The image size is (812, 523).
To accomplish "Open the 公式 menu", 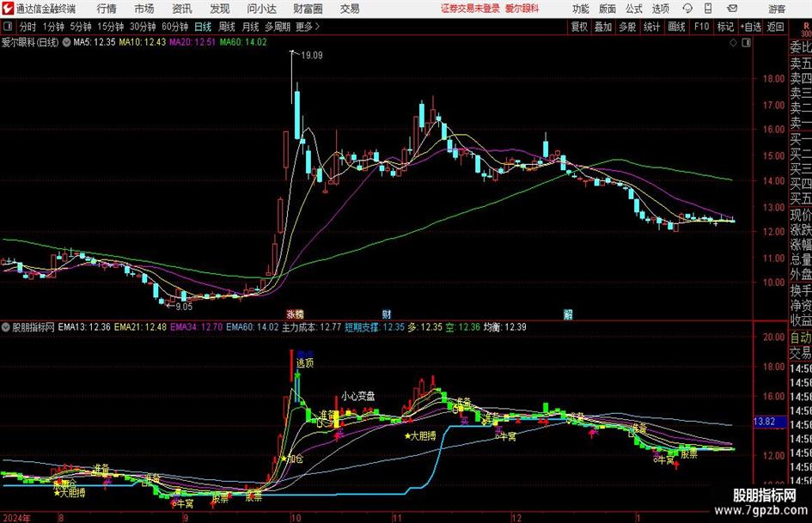I will (x=634, y=9).
